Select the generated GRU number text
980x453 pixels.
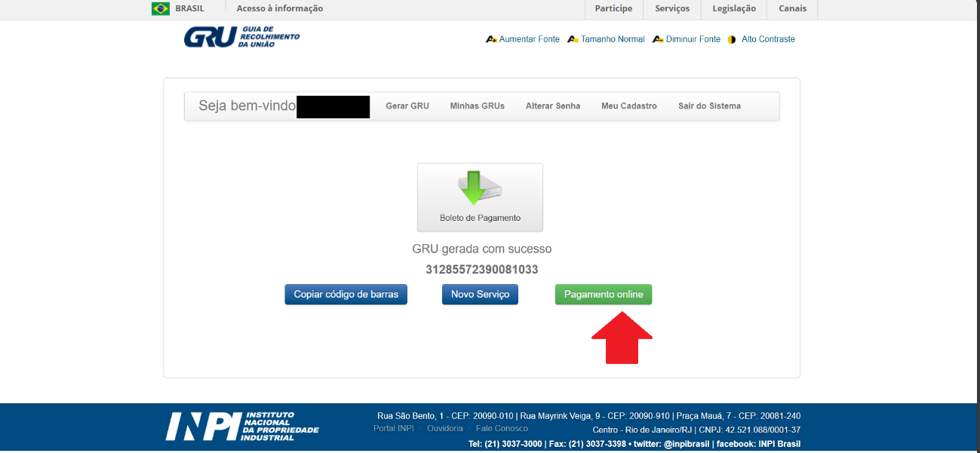coord(481,270)
